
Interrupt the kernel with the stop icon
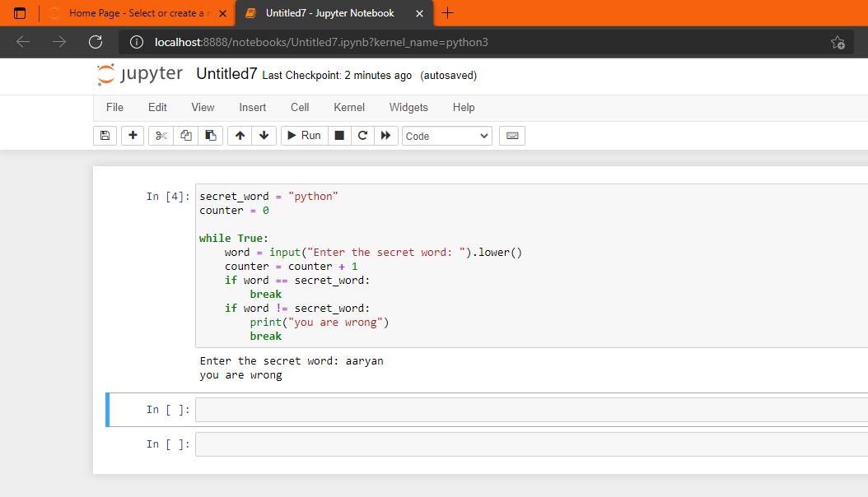(339, 136)
